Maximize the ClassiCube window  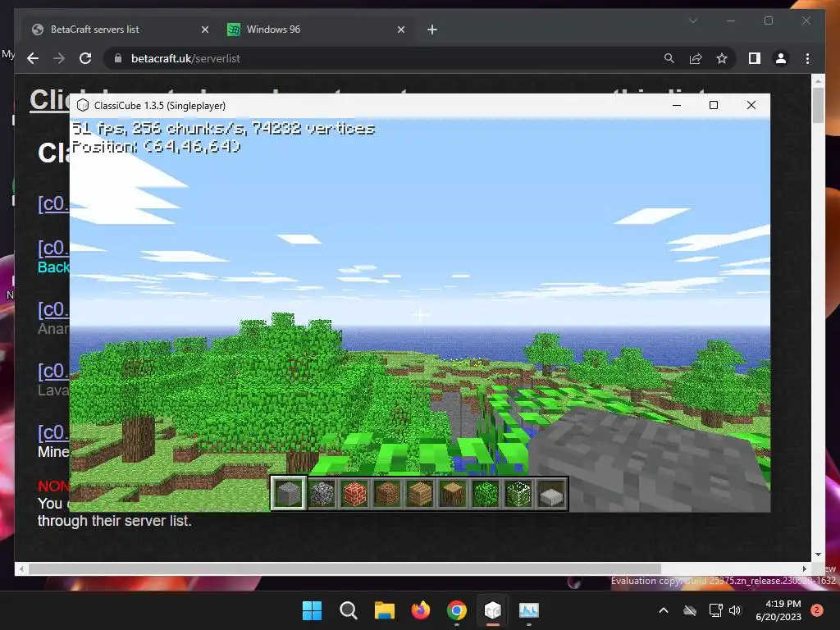(x=714, y=106)
